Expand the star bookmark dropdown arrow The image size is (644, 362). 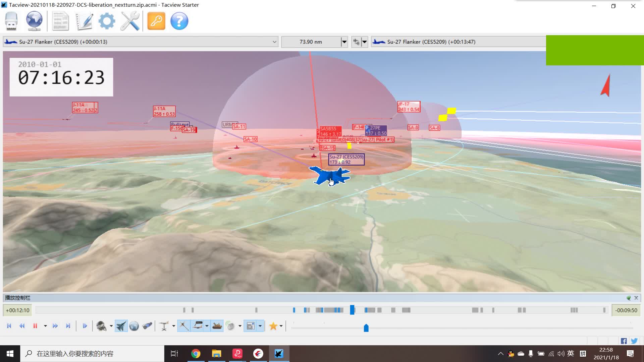[x=281, y=326]
